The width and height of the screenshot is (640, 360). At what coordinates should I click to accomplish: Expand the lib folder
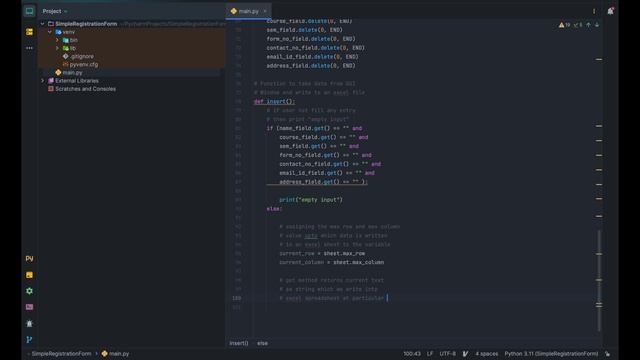(58, 48)
